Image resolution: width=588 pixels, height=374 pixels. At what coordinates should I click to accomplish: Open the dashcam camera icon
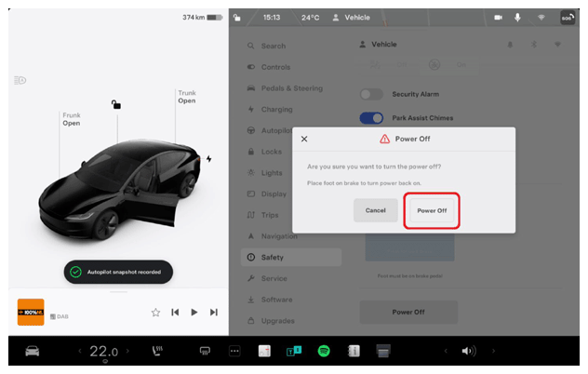(x=498, y=18)
